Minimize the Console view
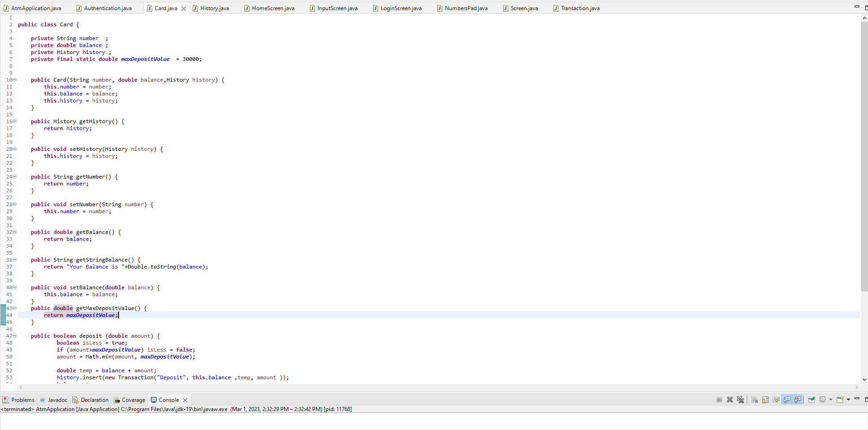The height and width of the screenshot is (430, 868). [x=856, y=400]
